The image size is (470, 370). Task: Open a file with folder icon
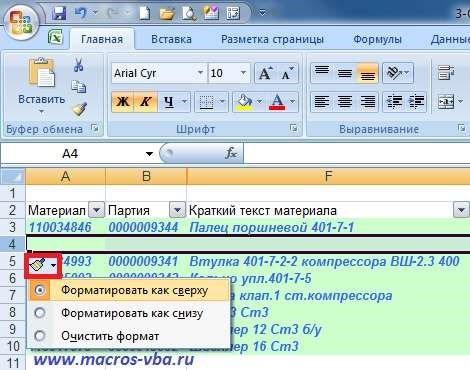tap(167, 13)
